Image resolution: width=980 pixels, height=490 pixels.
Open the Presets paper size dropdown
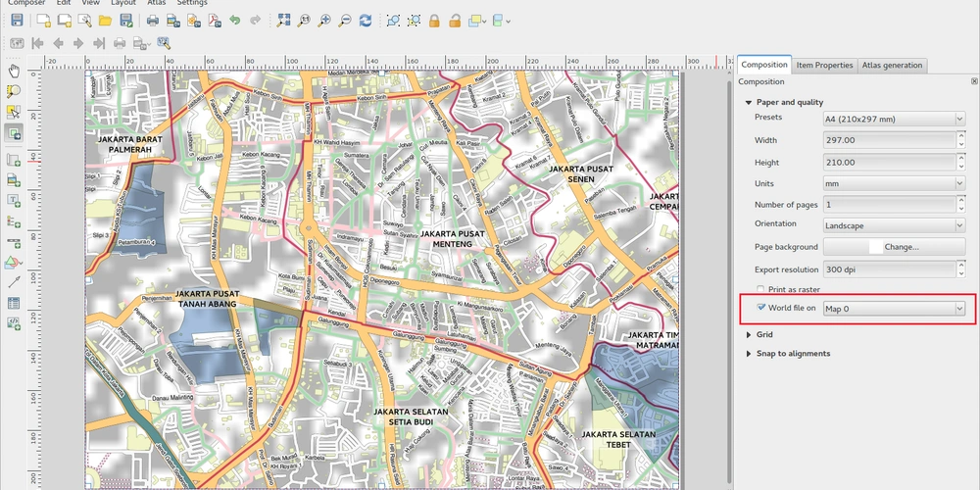pos(894,119)
